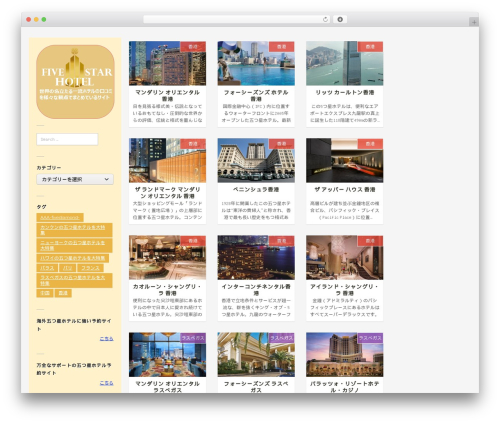Screen dimensions: 500x423
Task: Click the フォーシーズンズ ホテル 香港 title
Action: click(x=256, y=96)
